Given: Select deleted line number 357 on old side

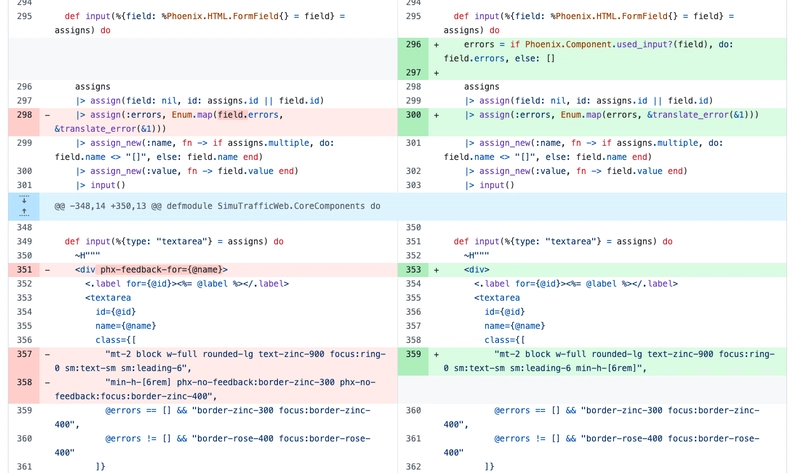Looking at the screenshot, I should pos(24,354).
